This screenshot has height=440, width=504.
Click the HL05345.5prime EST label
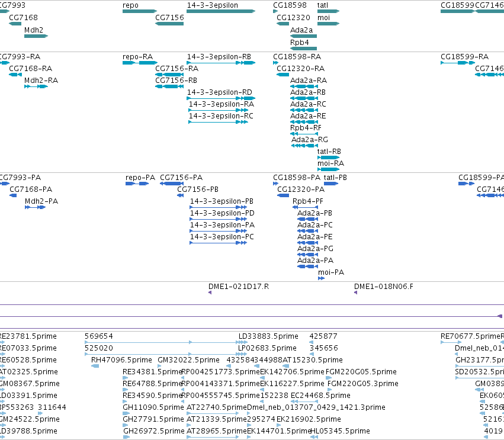point(341,431)
